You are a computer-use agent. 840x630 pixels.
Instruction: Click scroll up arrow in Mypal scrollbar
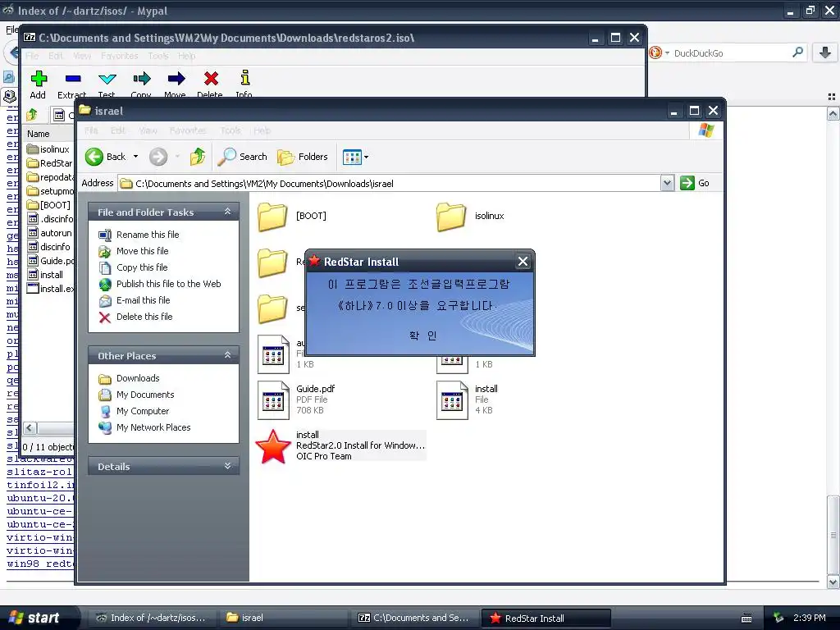tap(833, 113)
